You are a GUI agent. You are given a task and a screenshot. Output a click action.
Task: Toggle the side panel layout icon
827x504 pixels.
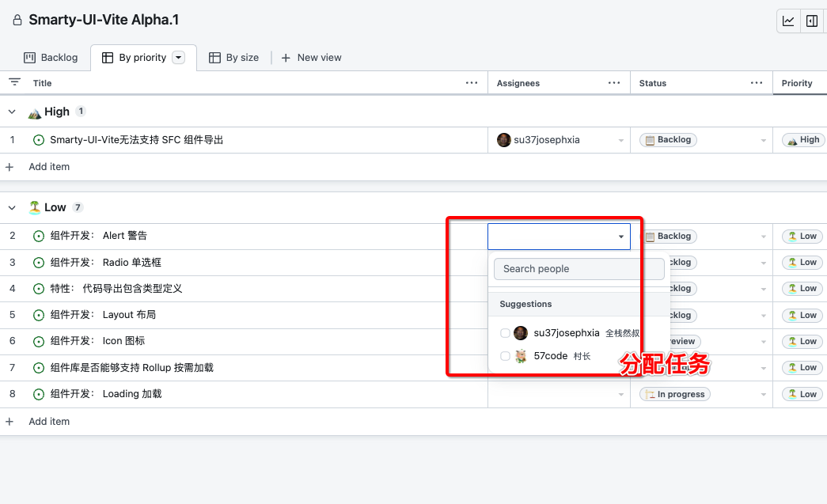(812, 21)
